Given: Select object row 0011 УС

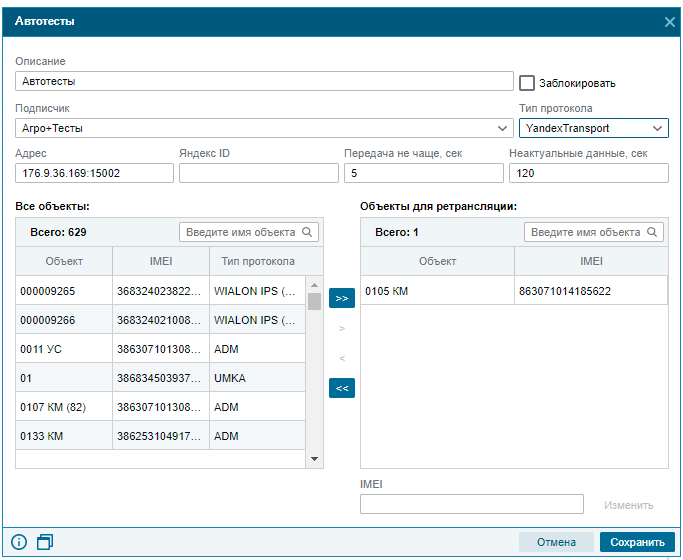Looking at the screenshot, I should pos(160,348).
